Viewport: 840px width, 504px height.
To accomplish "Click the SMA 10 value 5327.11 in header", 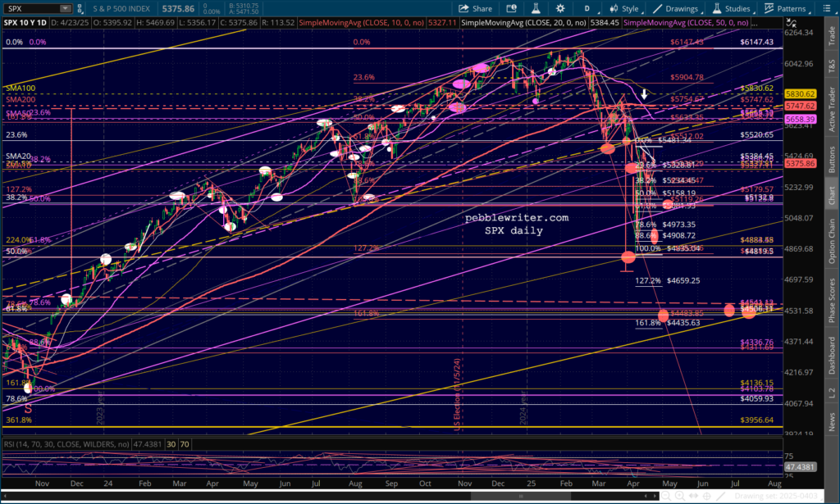I will [442, 22].
